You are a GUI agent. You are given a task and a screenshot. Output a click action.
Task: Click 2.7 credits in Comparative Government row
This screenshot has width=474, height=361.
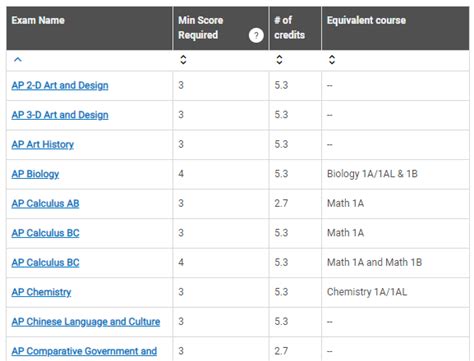[281, 351]
